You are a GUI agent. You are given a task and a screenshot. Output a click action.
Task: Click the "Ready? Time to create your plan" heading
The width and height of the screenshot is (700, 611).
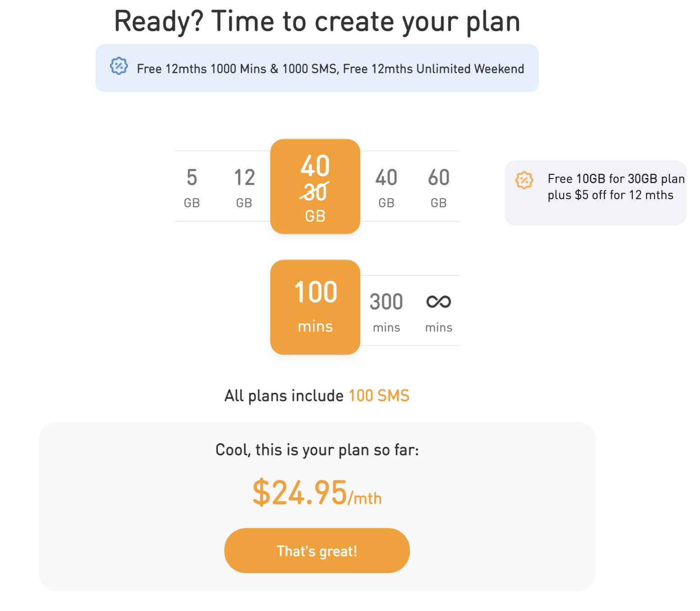pos(317,21)
